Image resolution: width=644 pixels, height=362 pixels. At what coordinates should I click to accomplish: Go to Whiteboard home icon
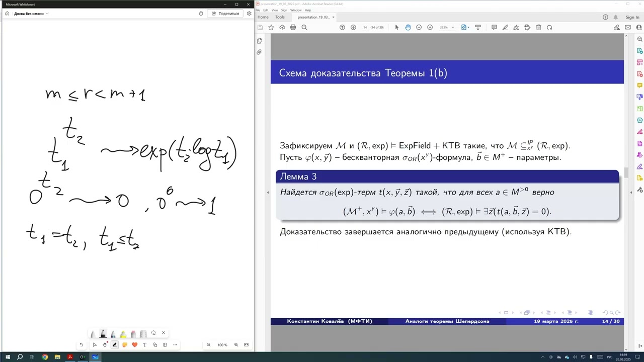[x=7, y=14]
